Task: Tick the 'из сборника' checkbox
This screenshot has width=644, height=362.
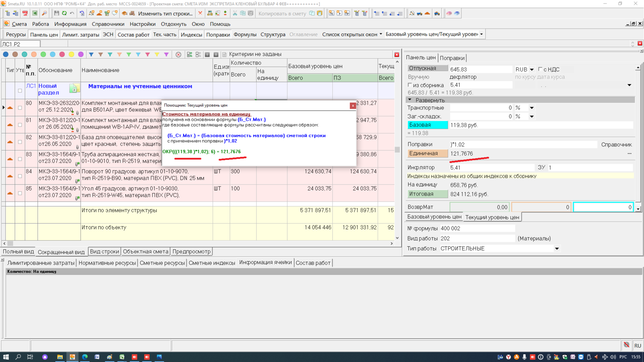Action: (410, 85)
